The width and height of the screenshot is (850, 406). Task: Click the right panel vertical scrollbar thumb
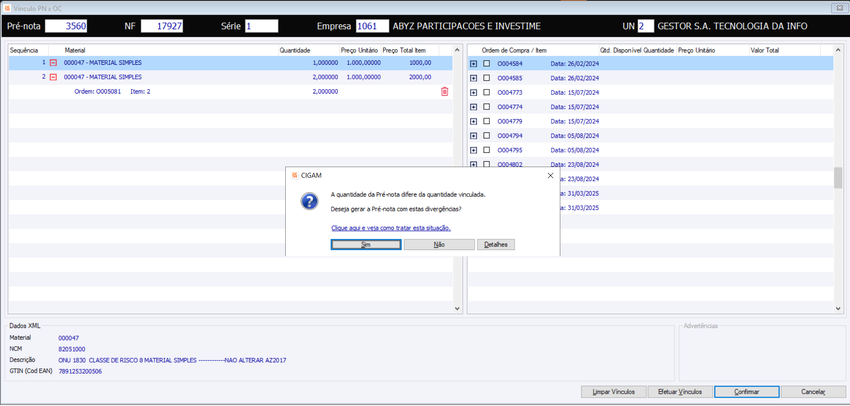(838, 178)
